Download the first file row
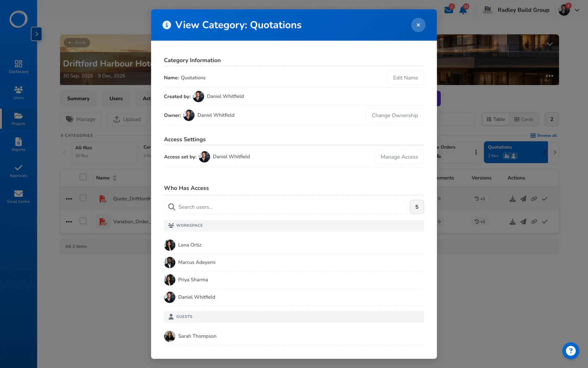Image resolution: width=588 pixels, height=368 pixels. 512,199
